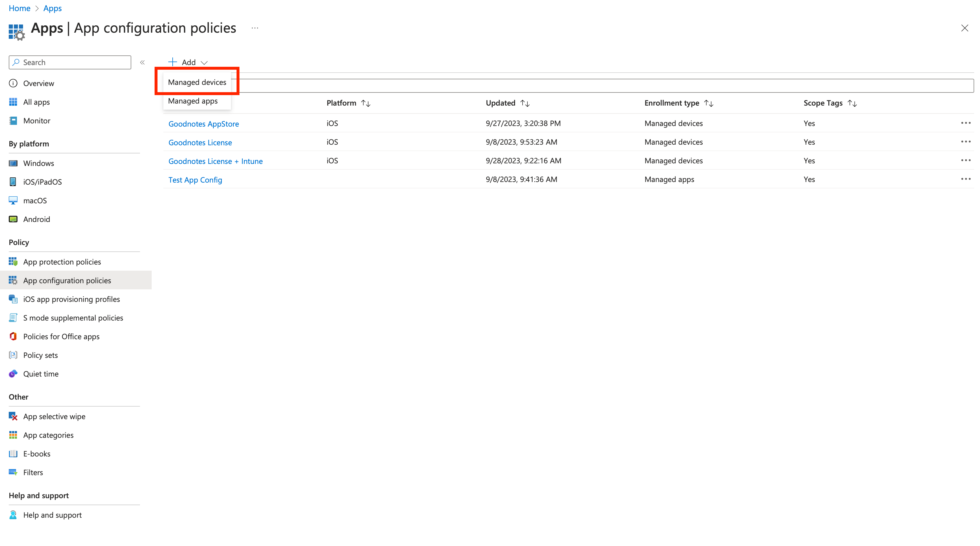Image resolution: width=980 pixels, height=546 pixels.
Task: Open the Test App Config policy
Action: [x=195, y=180]
